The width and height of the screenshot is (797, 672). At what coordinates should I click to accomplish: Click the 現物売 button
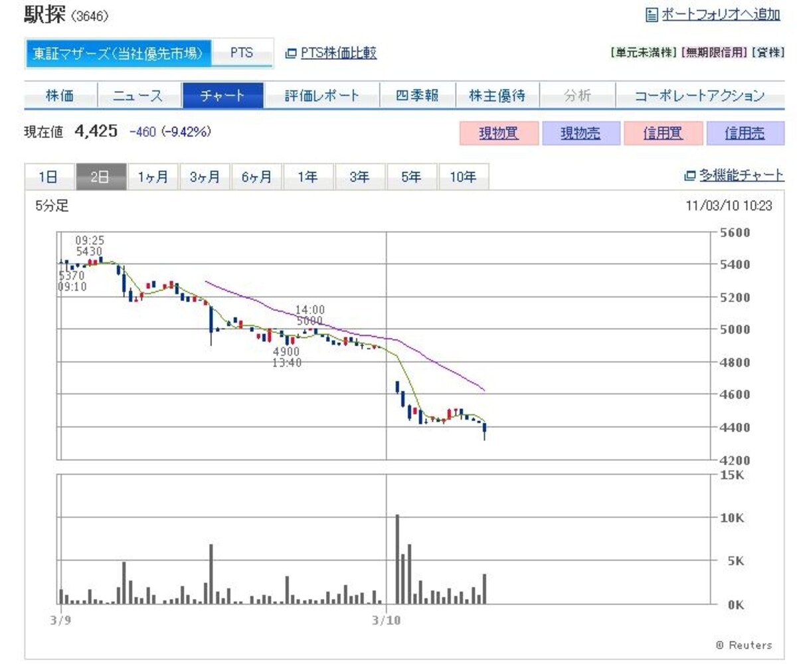[580, 133]
